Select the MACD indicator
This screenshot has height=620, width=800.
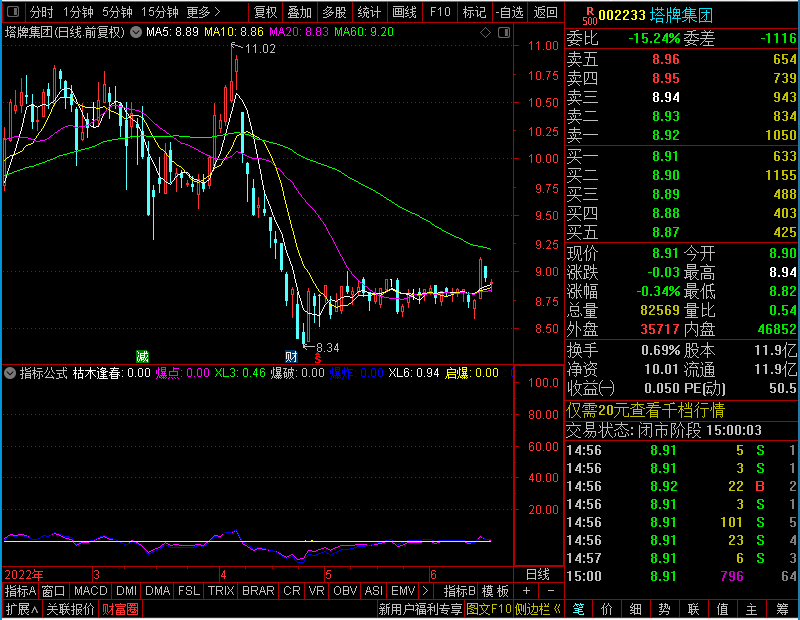click(90, 591)
